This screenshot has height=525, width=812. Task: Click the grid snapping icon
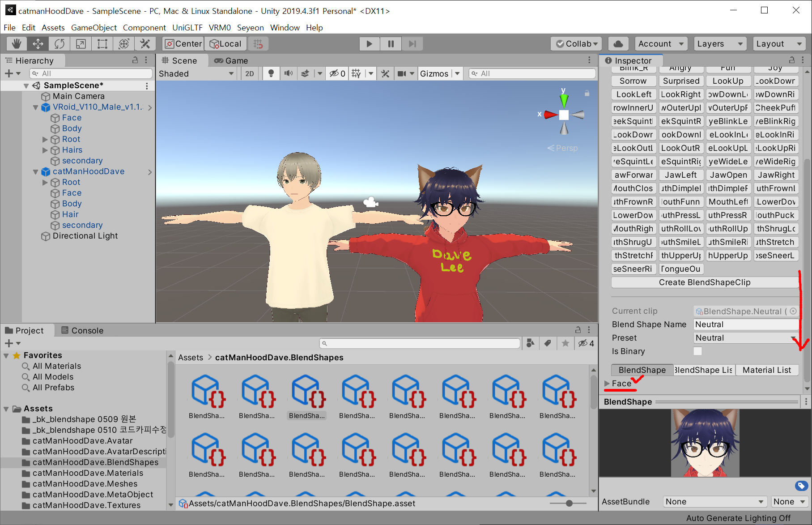(x=258, y=44)
